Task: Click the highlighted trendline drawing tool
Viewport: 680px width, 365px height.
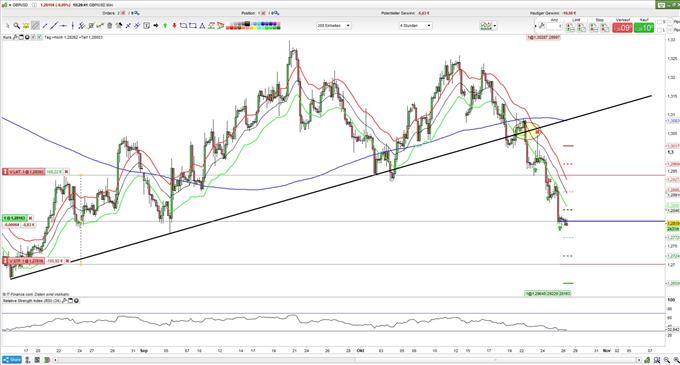Action: pyautogui.click(x=35, y=26)
